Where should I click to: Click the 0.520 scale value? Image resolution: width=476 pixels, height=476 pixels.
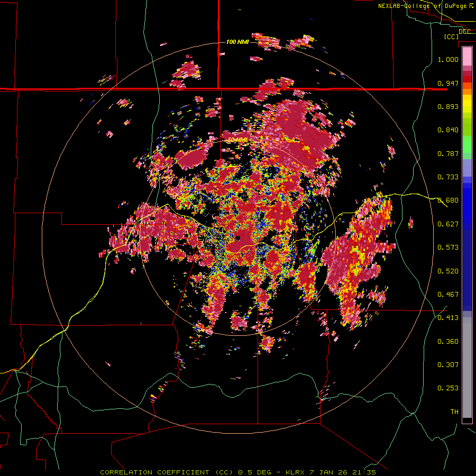(448, 271)
